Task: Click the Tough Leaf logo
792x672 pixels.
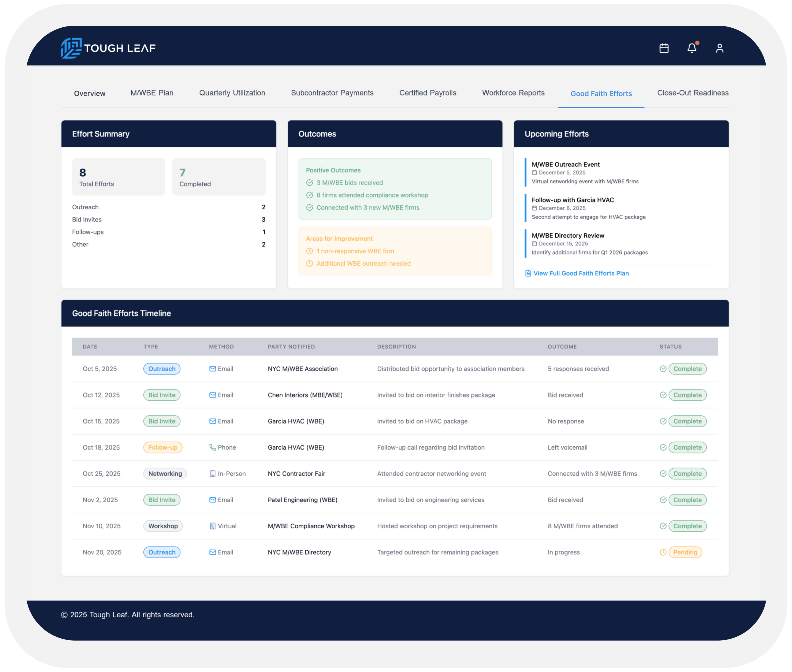Action: (108, 48)
